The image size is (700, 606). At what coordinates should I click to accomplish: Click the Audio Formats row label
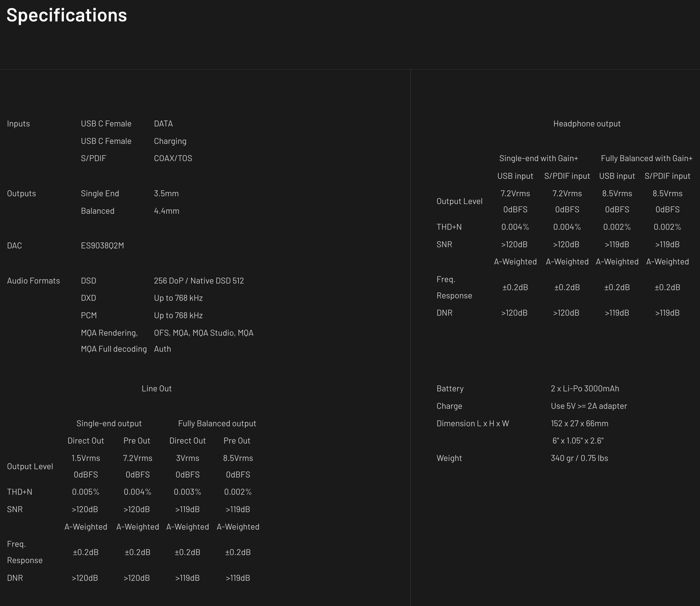[x=33, y=281]
